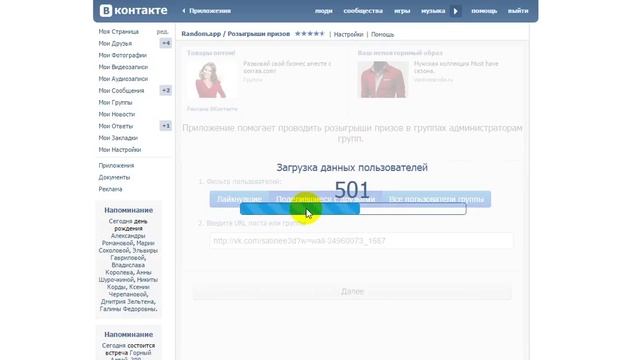Open помощь in top navigation

484,11
